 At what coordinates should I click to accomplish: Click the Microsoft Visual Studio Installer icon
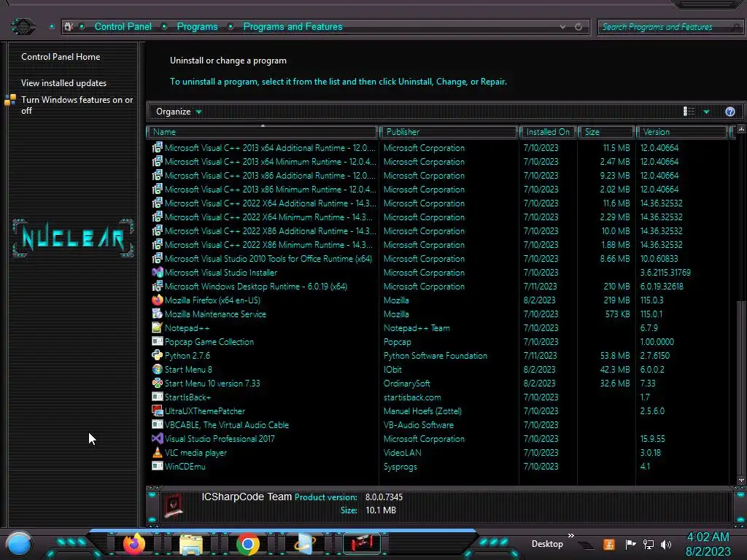(x=158, y=273)
